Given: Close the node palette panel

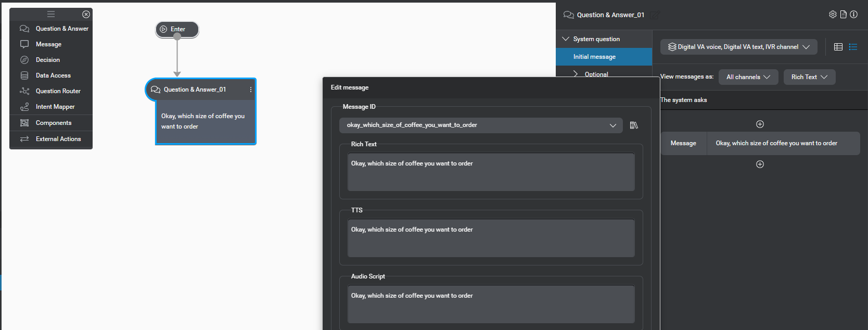Looking at the screenshot, I should (86, 14).
